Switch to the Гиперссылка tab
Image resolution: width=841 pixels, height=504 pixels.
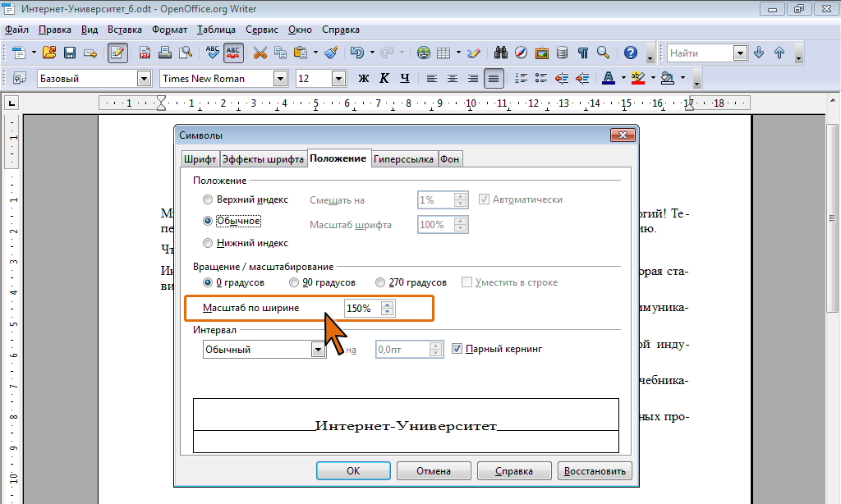click(403, 159)
